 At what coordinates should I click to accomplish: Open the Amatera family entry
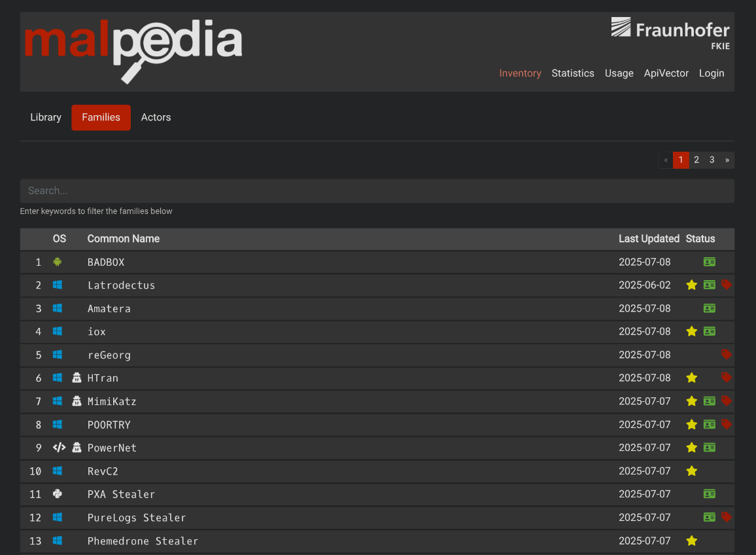[109, 308]
